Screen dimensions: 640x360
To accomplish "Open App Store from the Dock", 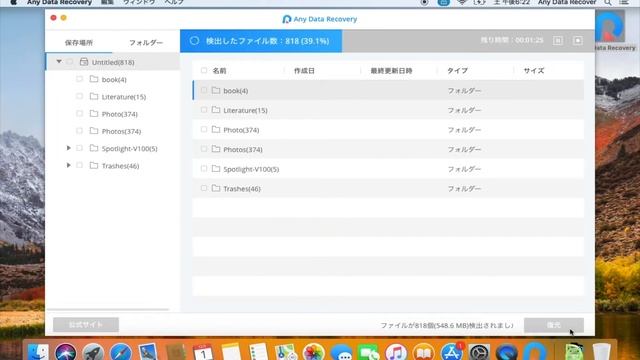I will 451,352.
